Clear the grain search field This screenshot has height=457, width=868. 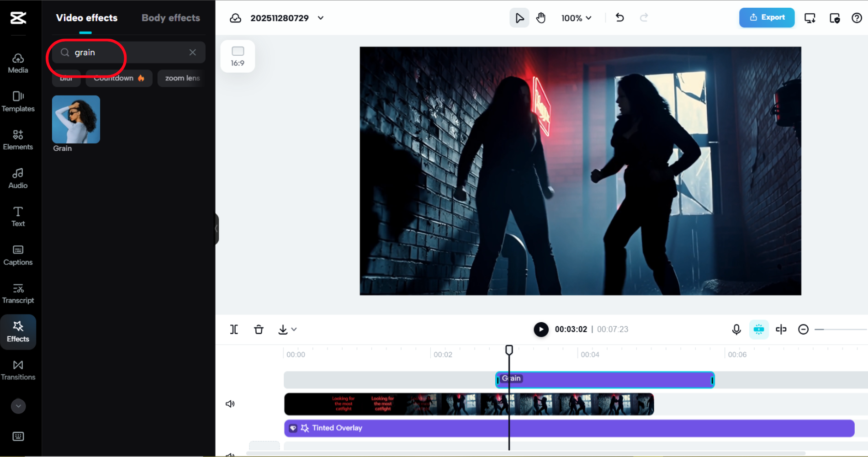192,52
